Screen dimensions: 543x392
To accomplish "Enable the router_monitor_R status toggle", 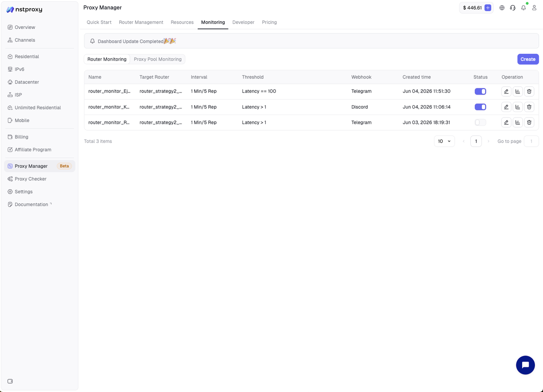I will (x=480, y=122).
